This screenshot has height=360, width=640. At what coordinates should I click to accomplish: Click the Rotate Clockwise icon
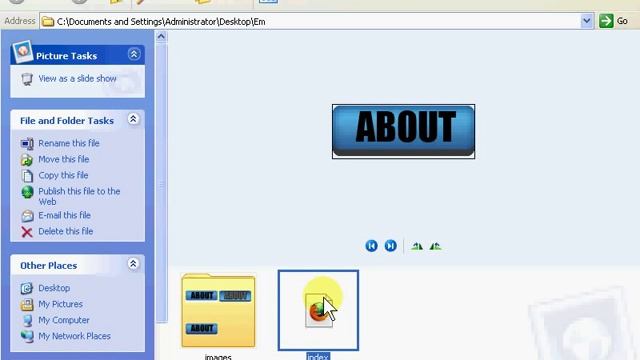(x=417, y=246)
